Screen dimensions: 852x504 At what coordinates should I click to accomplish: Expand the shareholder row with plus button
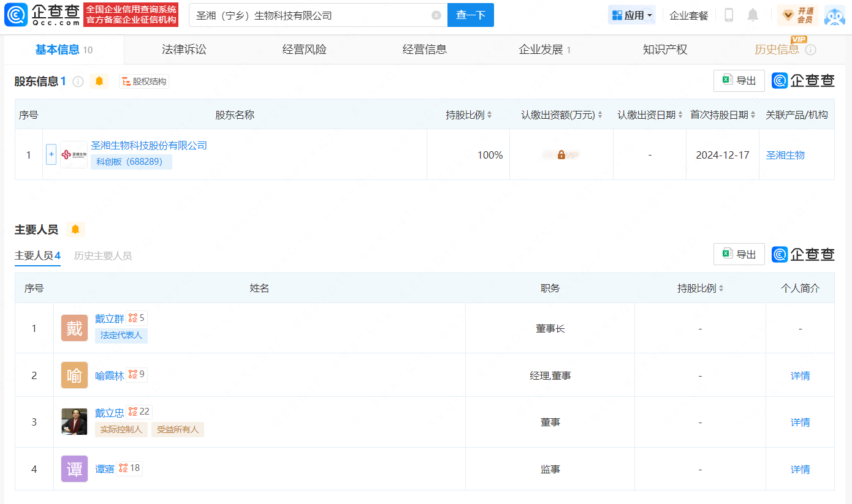(51, 154)
